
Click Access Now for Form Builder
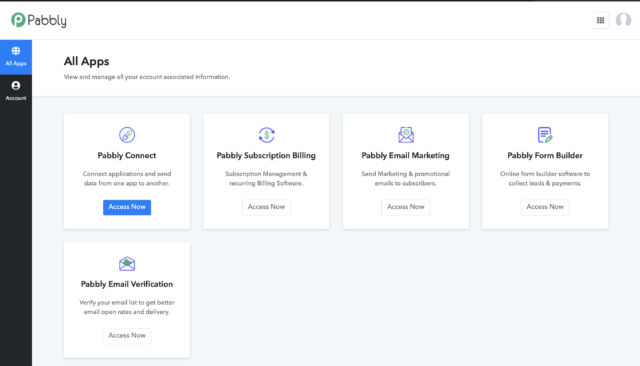pyautogui.click(x=545, y=207)
